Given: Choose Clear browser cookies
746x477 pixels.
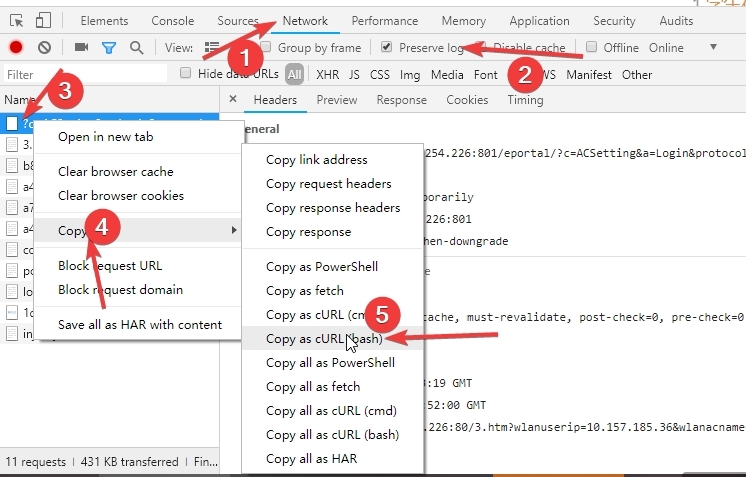Looking at the screenshot, I should point(138,195).
